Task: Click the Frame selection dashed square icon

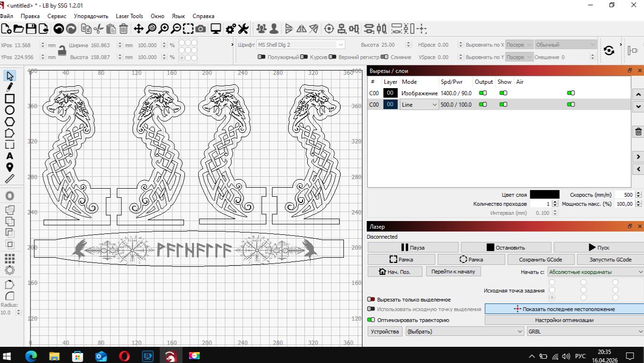Action: click(188, 29)
